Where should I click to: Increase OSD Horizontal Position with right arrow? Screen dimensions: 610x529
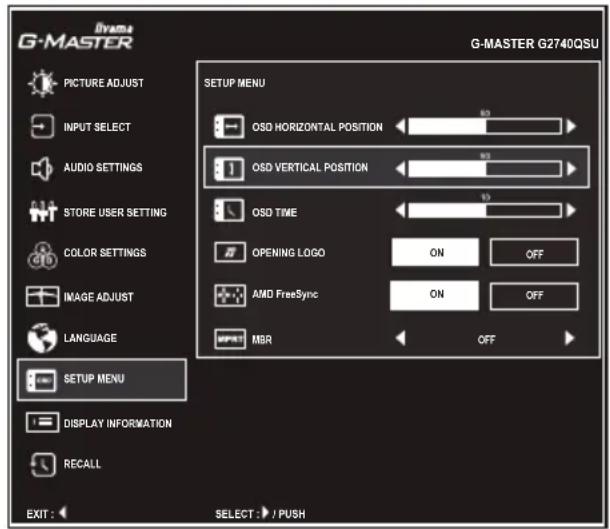571,126
